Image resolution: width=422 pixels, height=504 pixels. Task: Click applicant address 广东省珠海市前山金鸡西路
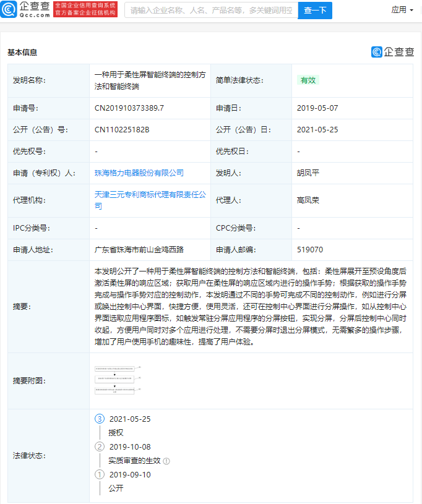139,250
